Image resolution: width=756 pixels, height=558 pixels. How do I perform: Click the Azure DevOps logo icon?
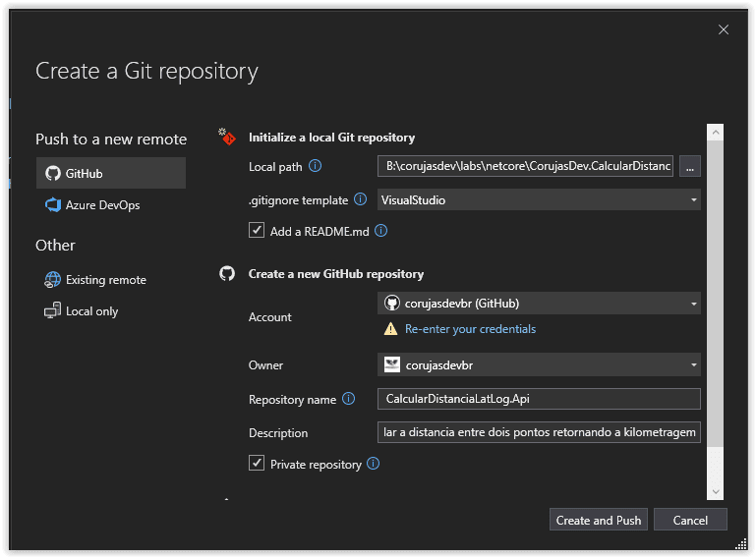click(52, 204)
